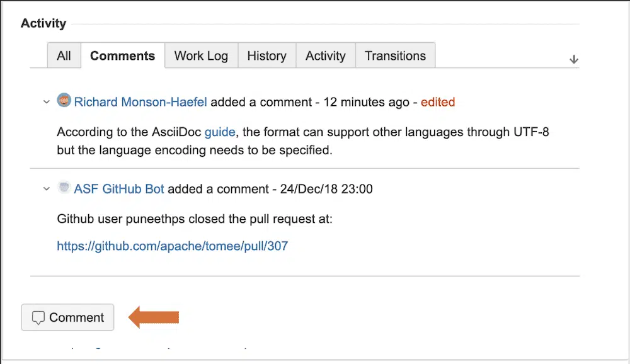The height and width of the screenshot is (364, 630).
Task: Click the red edited label
Action: tap(438, 101)
